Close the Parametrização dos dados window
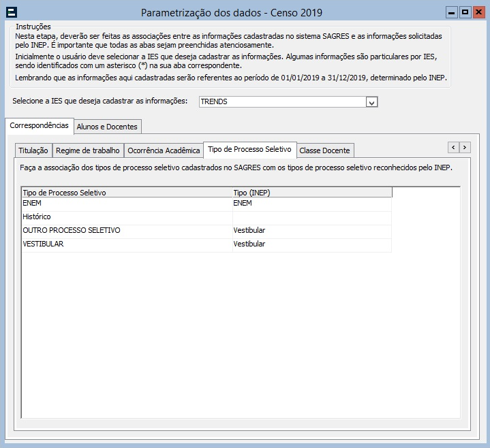490x448 pixels. [x=478, y=12]
